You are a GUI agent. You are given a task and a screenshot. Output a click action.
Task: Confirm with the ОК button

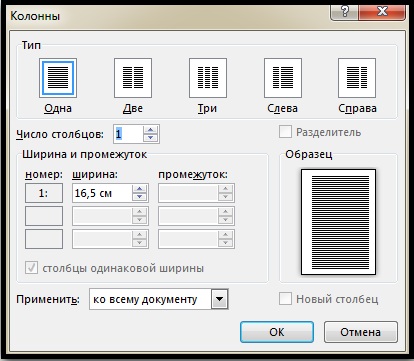[x=277, y=332]
